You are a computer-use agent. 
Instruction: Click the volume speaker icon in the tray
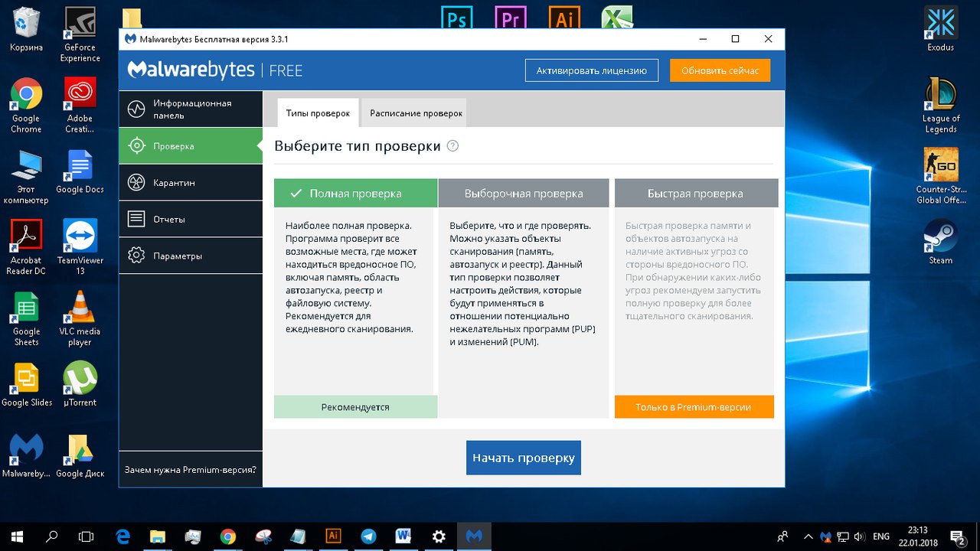(860, 536)
